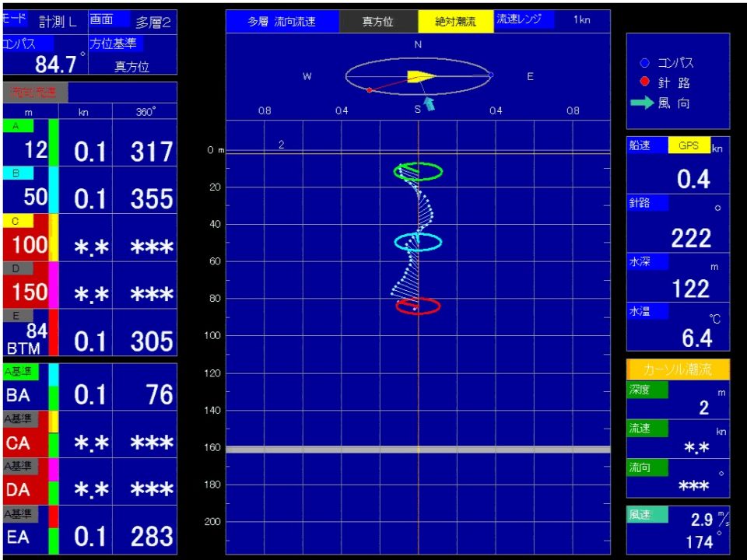Select the green layer A ellipse marker
Viewport: 747px width, 560px height.
point(419,171)
